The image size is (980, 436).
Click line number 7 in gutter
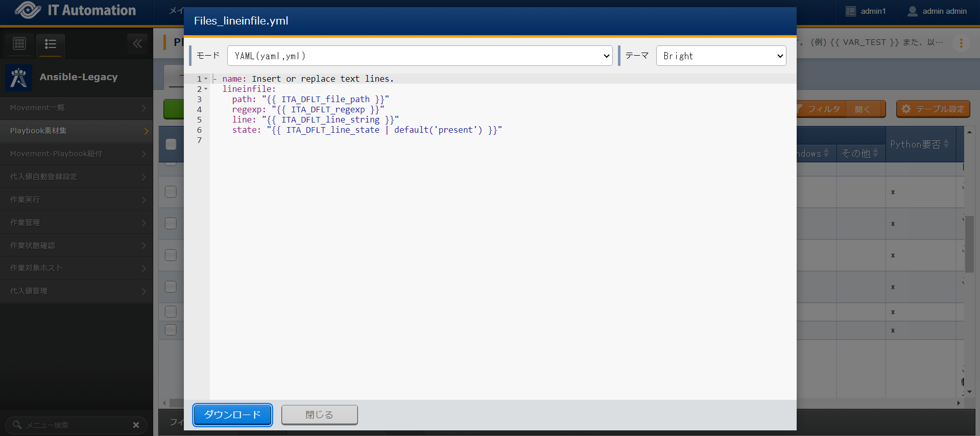[x=199, y=140]
